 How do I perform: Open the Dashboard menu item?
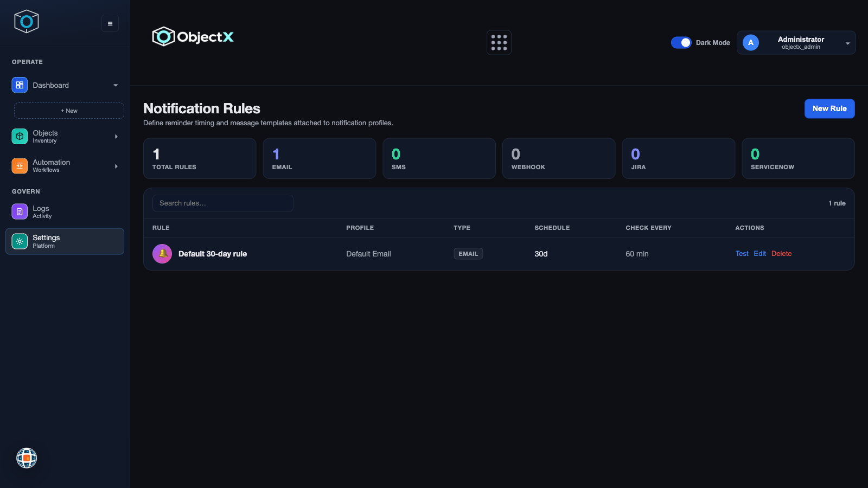click(65, 85)
